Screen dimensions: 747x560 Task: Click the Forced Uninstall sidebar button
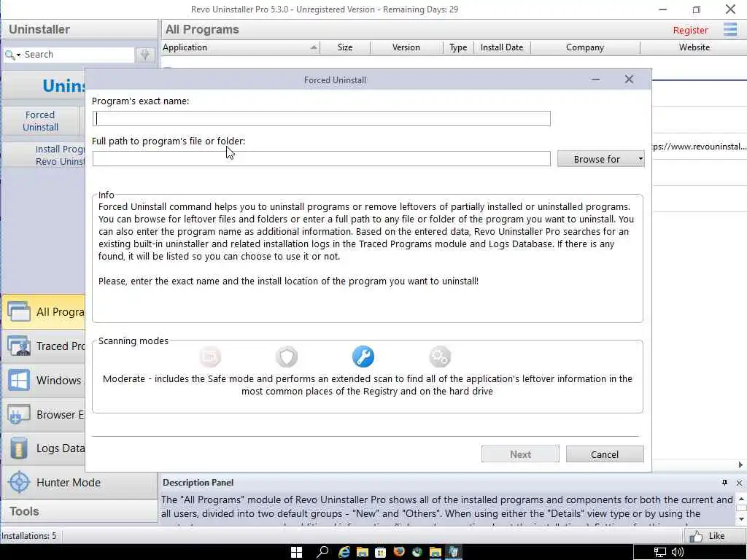41,121
